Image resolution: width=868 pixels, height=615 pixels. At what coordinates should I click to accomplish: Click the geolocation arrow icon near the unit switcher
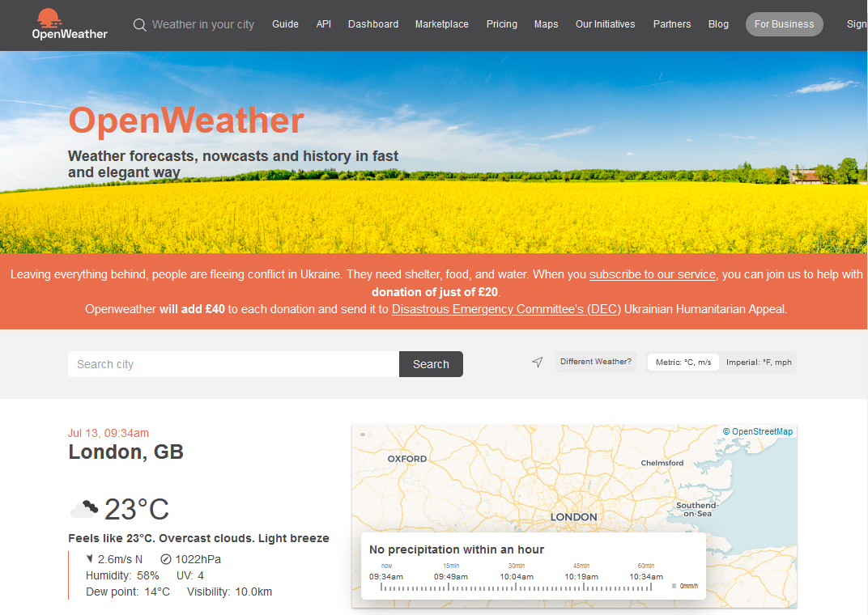(x=537, y=362)
